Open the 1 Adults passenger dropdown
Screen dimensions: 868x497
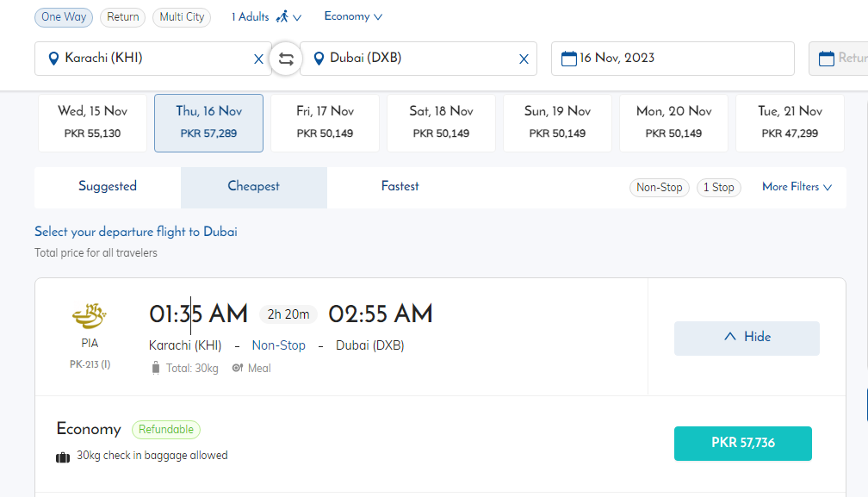coord(267,17)
